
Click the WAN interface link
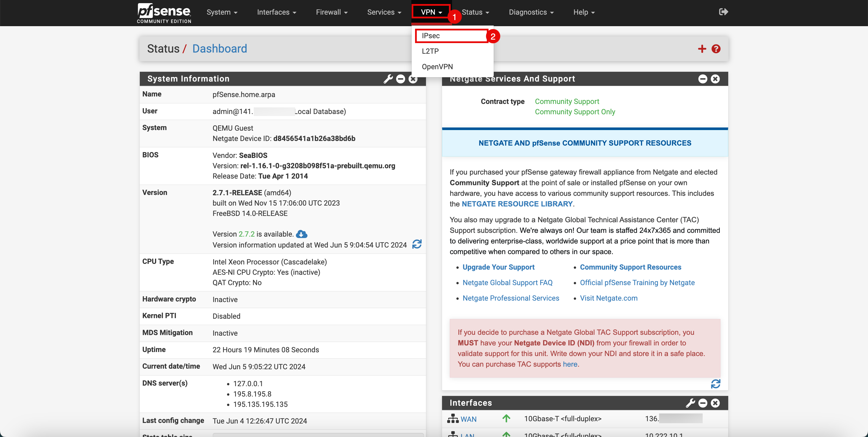468,419
